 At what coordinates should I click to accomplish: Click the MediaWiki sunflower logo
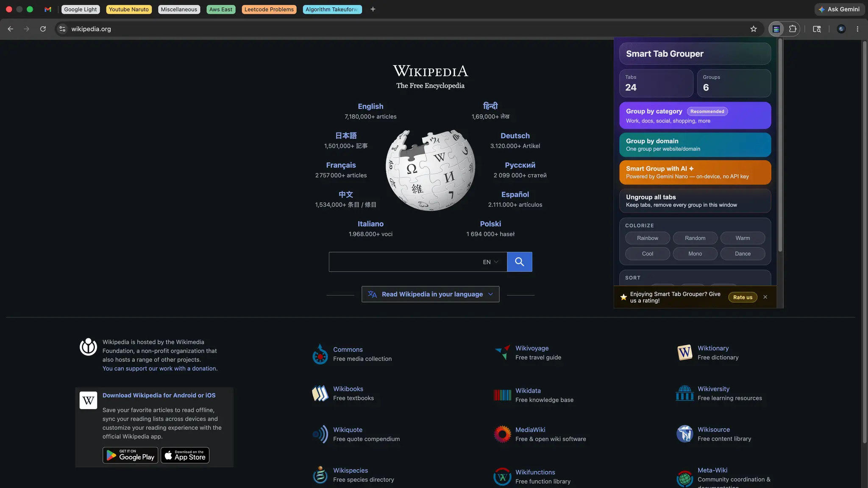(502, 434)
